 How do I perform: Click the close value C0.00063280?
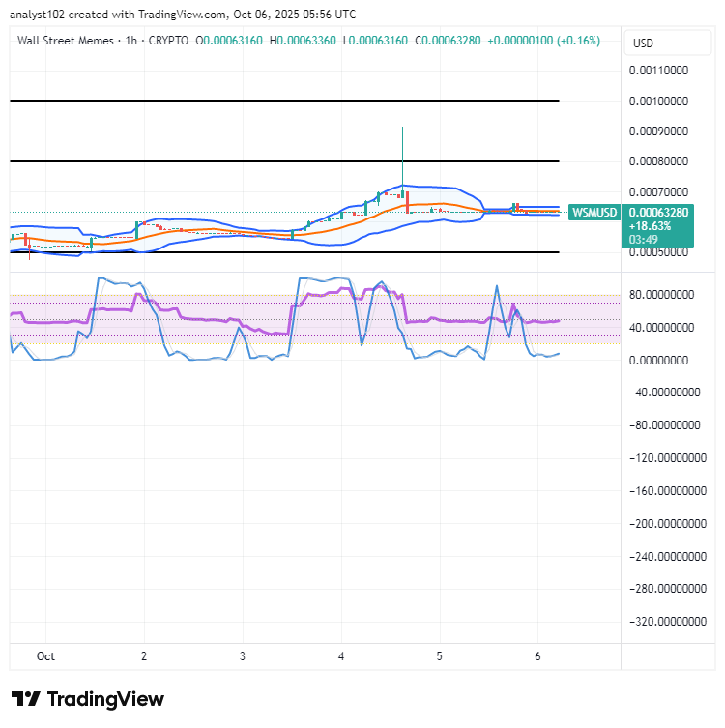[x=448, y=41]
